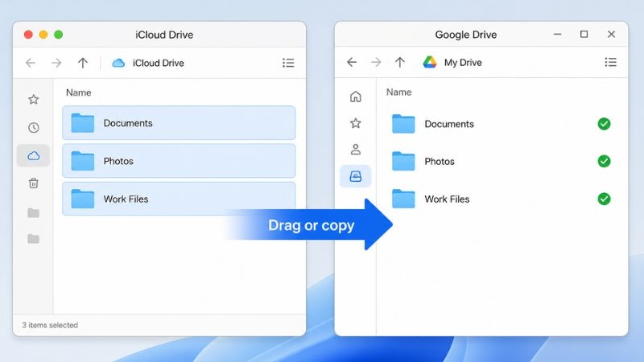Click the Google Drive logo icon
The height and width of the screenshot is (362, 644).
(x=430, y=62)
